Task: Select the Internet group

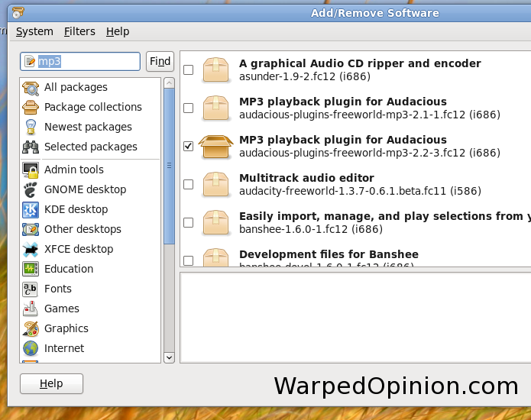Action: [90, 348]
